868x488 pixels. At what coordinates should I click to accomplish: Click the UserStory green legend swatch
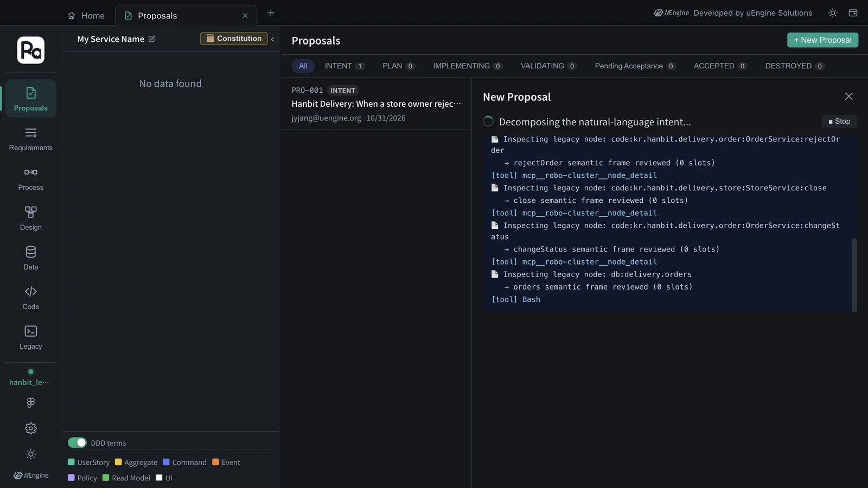coord(71,462)
